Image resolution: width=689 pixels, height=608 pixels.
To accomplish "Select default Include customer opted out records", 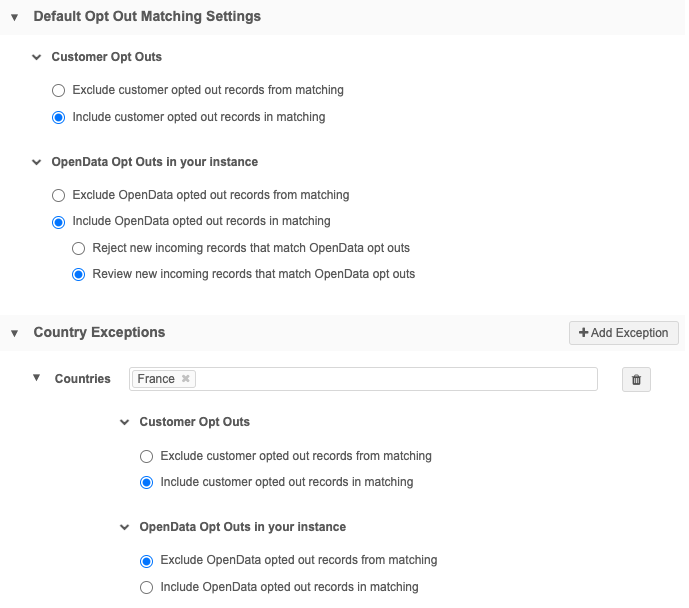I will [59, 117].
